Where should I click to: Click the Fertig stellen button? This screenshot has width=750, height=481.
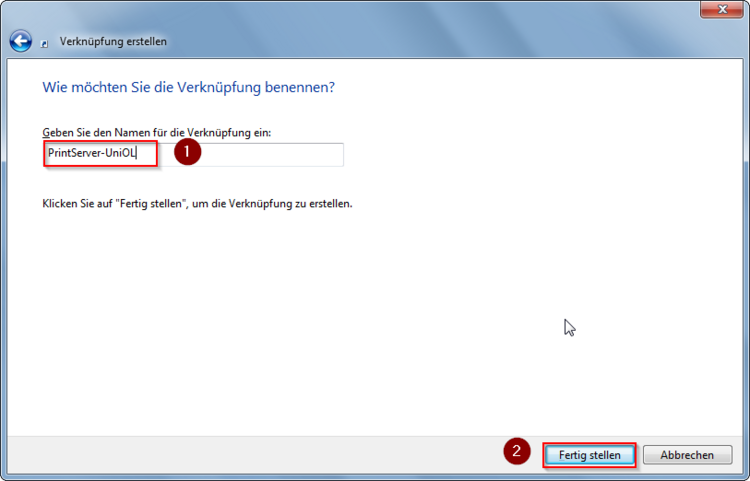[x=589, y=455]
